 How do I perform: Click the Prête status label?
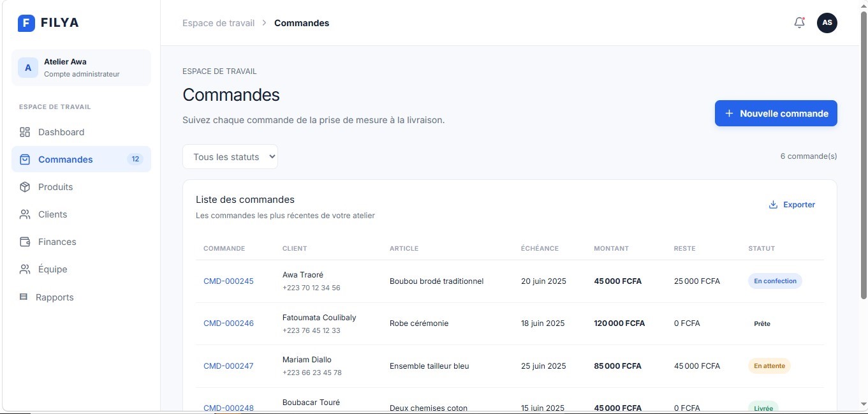pos(762,323)
